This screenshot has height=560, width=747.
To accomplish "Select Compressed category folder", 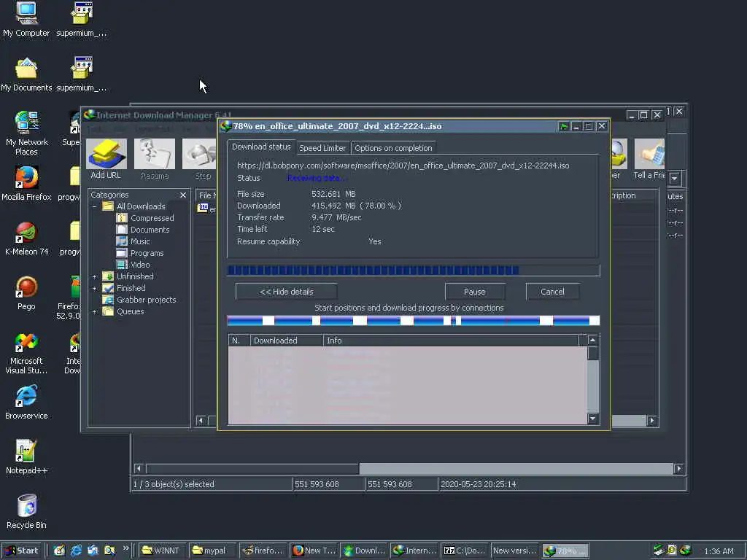I will 145,218.
